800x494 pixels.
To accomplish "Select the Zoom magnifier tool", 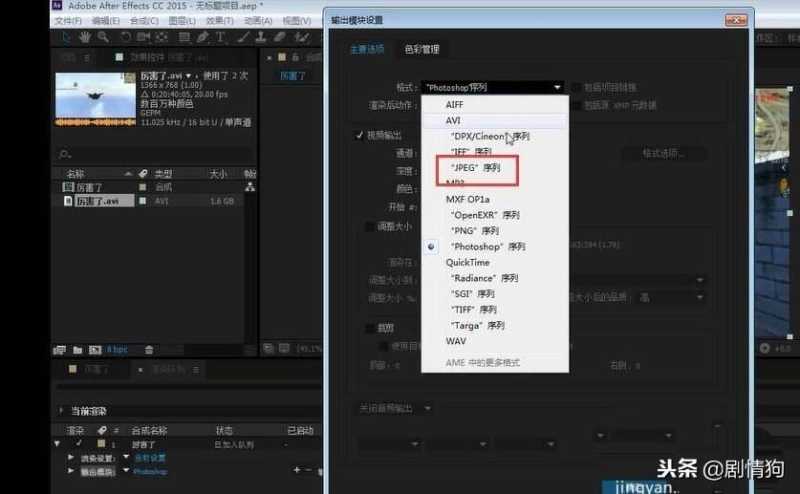I will point(103,37).
